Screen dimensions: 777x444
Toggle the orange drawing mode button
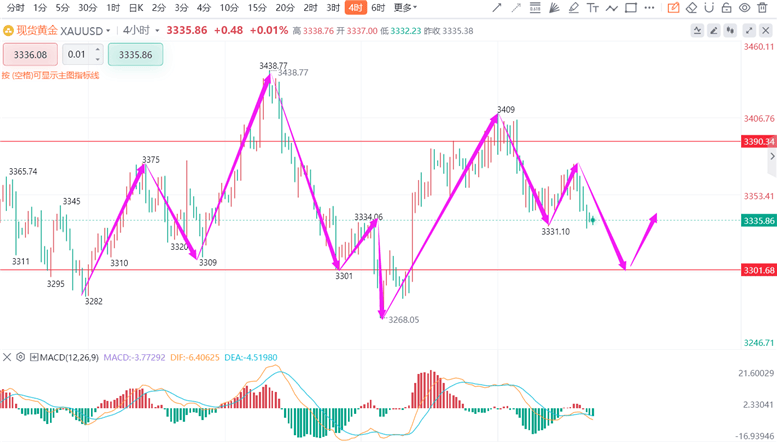(673, 7)
